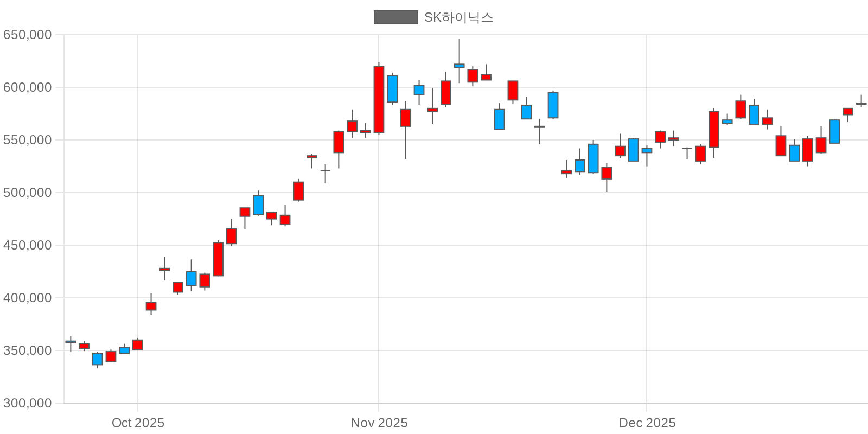Viewport: 868px width, 434px height.
Task: Click the small red candle right after November gap down
Action: [566, 172]
